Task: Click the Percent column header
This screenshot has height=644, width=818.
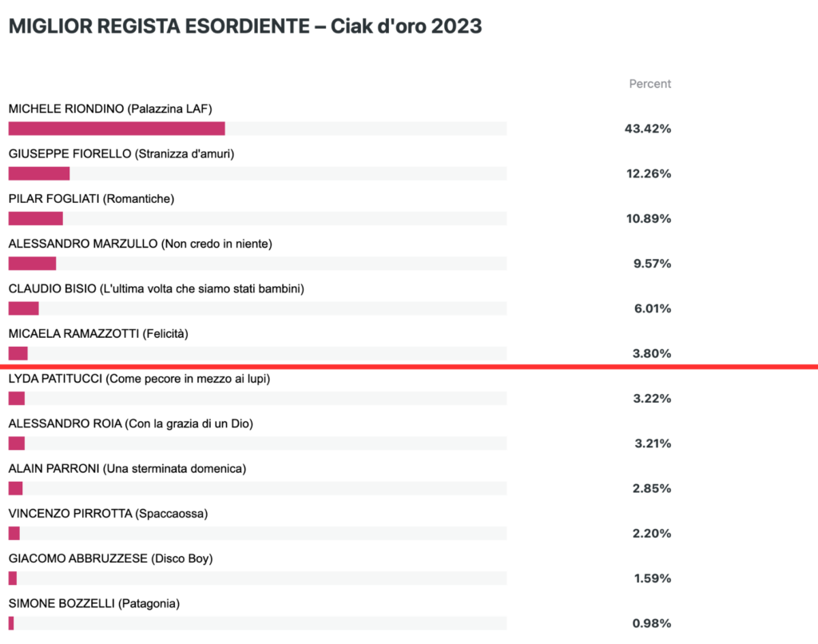Action: pos(650,84)
